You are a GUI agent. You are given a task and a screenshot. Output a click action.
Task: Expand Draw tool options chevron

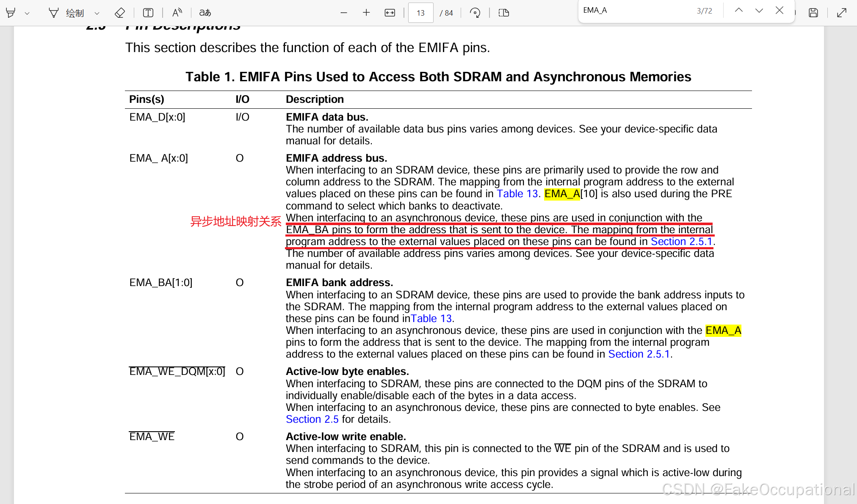point(97,13)
